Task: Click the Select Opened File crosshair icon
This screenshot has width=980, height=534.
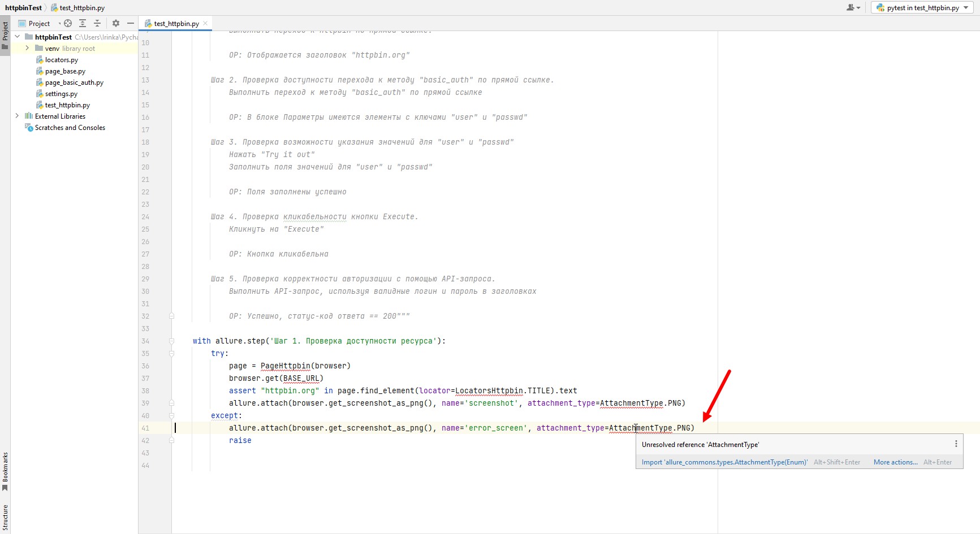Action: click(68, 23)
